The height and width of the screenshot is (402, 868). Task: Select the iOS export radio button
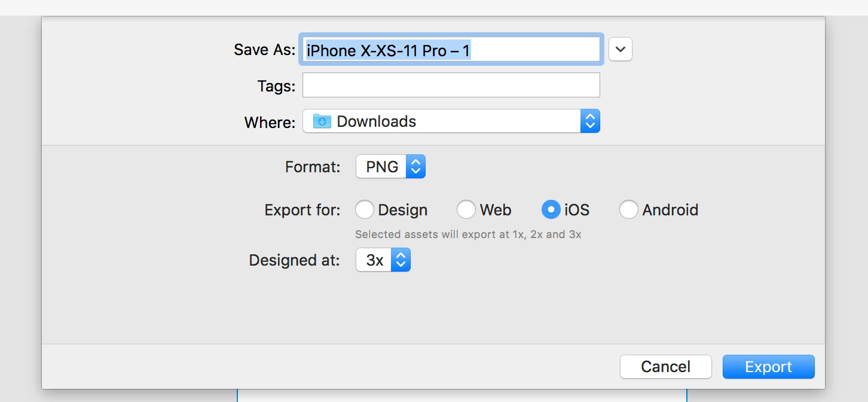[551, 210]
